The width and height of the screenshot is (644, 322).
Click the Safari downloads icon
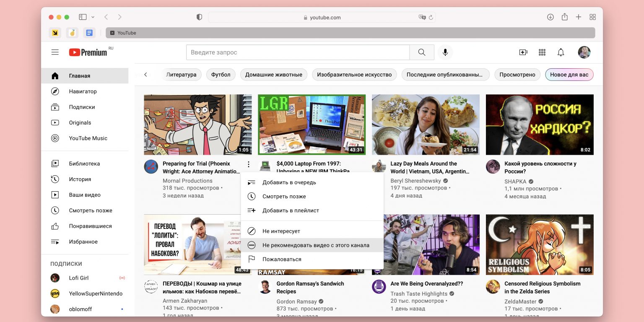pyautogui.click(x=551, y=17)
